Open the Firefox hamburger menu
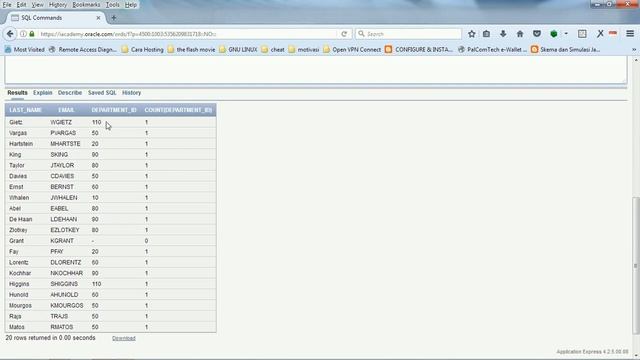Viewport: 640px width, 360px height. (630, 34)
